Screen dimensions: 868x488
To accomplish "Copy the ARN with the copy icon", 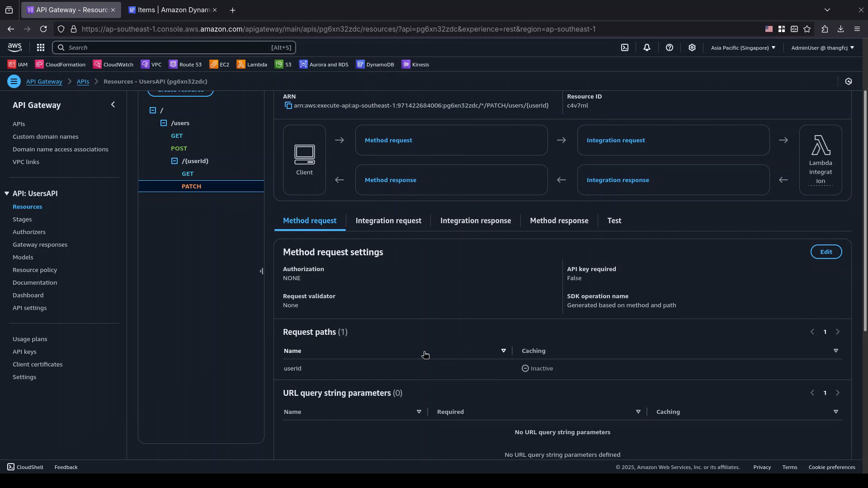I will pos(288,106).
